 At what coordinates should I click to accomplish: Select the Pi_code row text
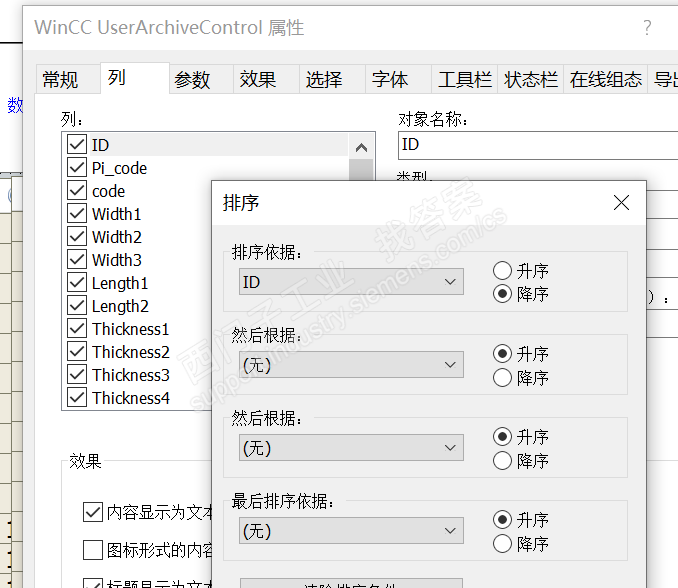(x=119, y=168)
